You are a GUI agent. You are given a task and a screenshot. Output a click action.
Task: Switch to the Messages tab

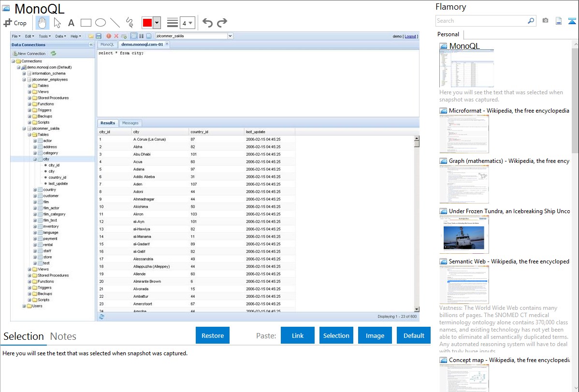coord(130,123)
